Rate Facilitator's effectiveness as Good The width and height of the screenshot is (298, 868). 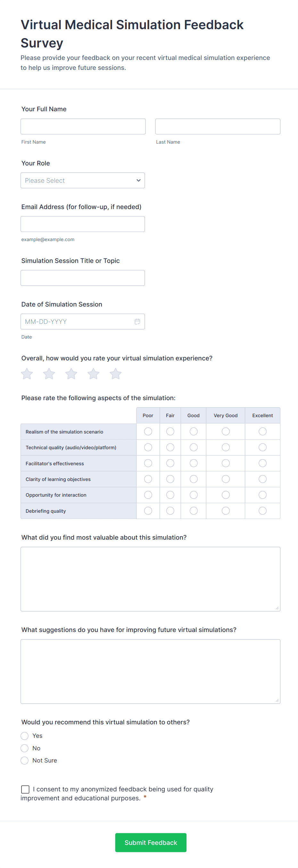click(x=194, y=463)
